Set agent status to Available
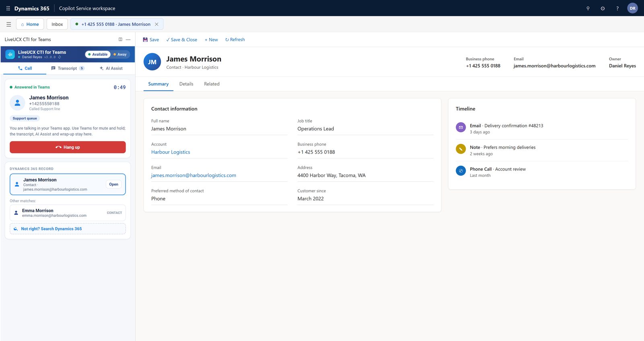644x341 pixels. point(98,54)
